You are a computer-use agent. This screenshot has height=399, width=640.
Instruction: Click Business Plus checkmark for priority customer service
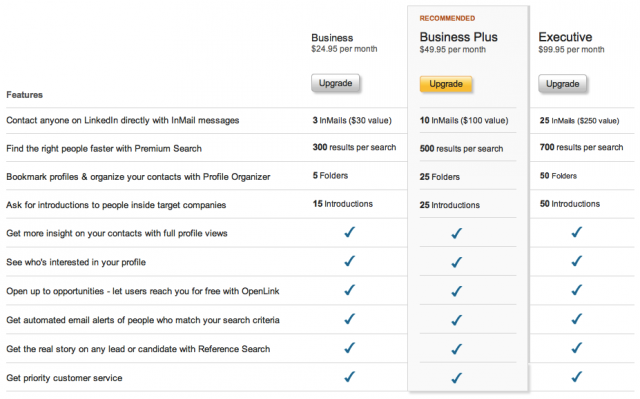(x=457, y=378)
